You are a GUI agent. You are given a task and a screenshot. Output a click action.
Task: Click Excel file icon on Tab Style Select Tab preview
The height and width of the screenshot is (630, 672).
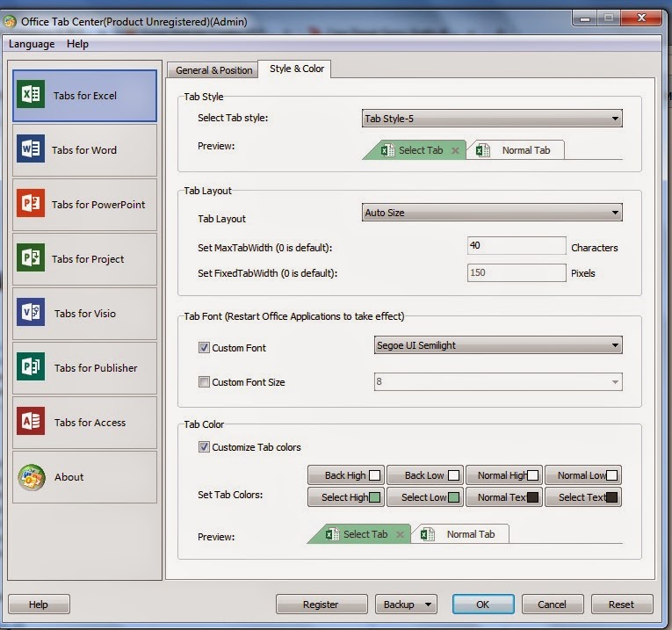tap(388, 150)
